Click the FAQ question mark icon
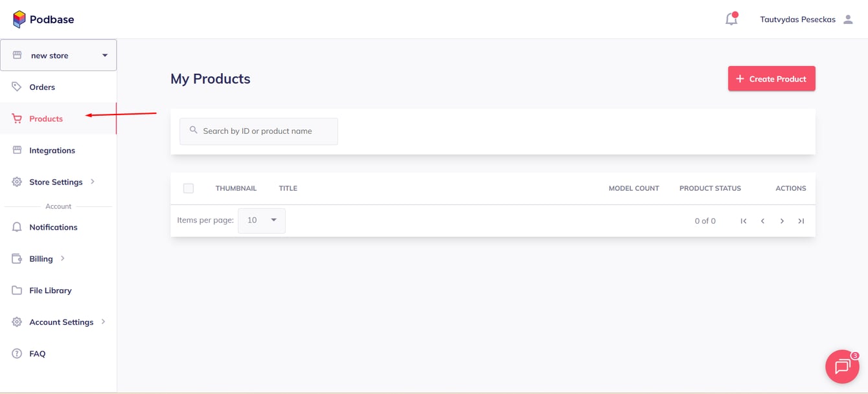This screenshot has width=868, height=394. click(16, 353)
